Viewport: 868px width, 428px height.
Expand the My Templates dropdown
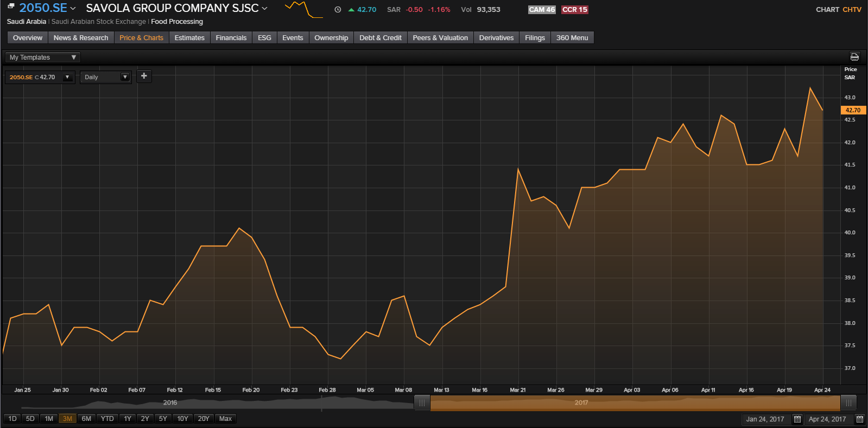(42, 58)
